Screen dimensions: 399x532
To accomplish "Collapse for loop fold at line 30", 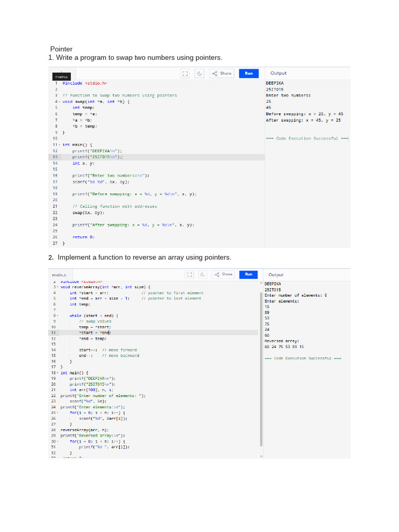I will [x=58, y=442].
